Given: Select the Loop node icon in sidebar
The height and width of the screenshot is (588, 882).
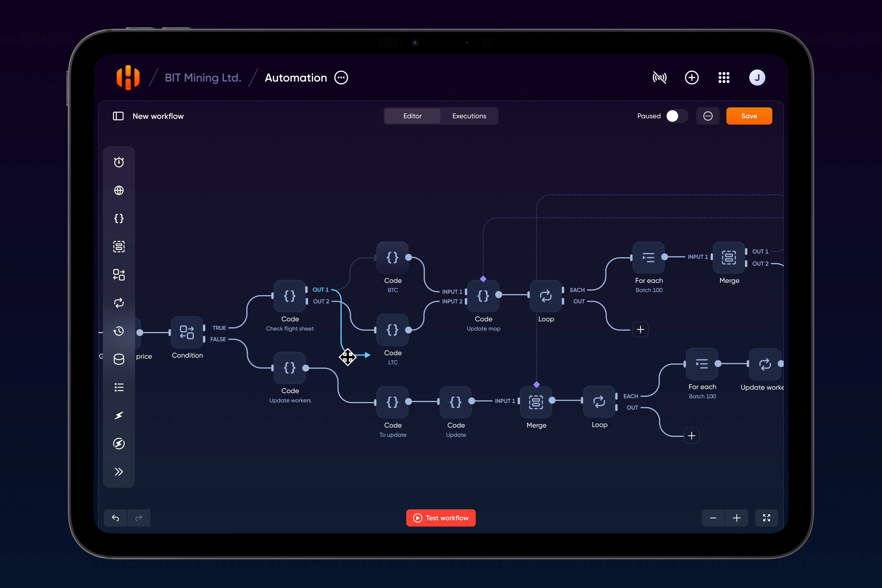Looking at the screenshot, I should [x=119, y=303].
